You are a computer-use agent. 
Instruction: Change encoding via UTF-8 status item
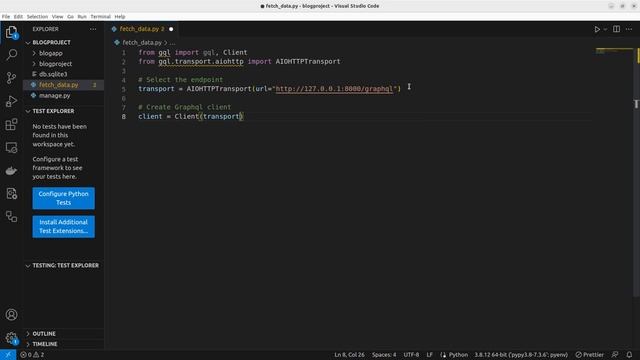coord(411,355)
